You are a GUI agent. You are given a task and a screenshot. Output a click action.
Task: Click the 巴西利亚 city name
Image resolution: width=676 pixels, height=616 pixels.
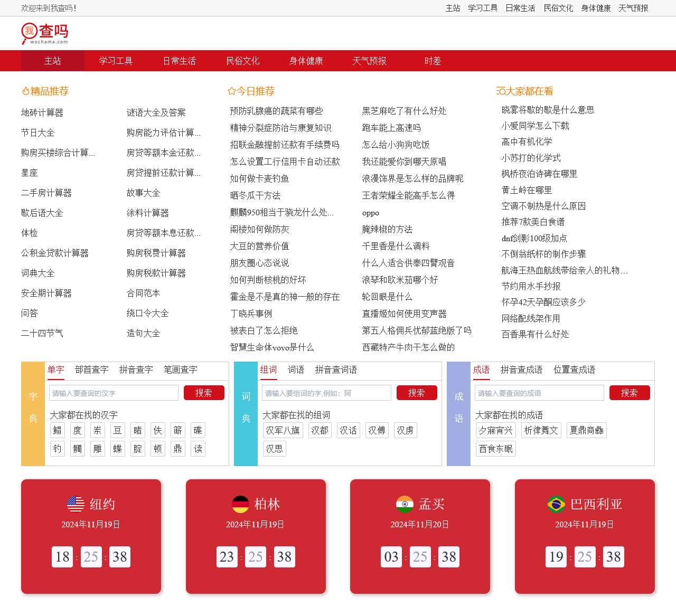pos(597,504)
